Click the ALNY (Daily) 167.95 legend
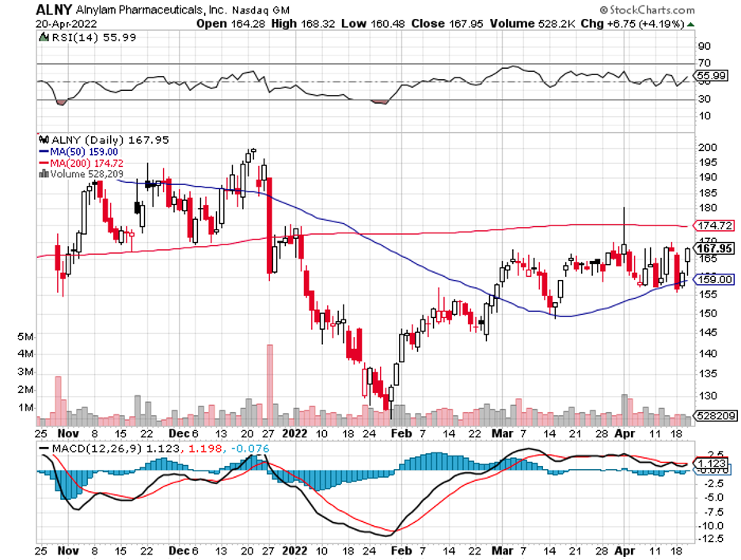 coord(109,140)
